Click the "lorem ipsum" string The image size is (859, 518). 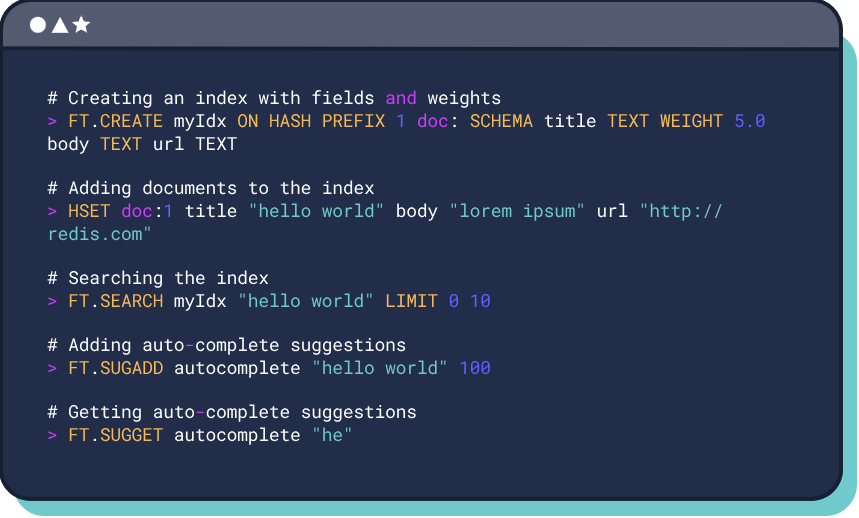tap(517, 211)
